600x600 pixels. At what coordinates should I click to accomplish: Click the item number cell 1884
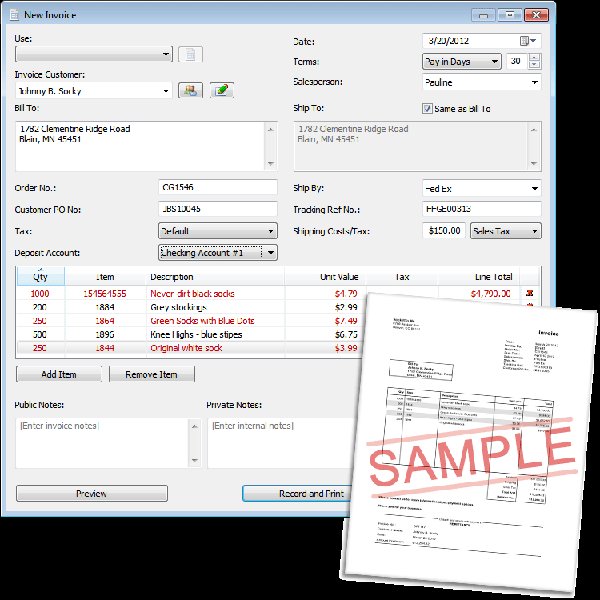(105, 307)
